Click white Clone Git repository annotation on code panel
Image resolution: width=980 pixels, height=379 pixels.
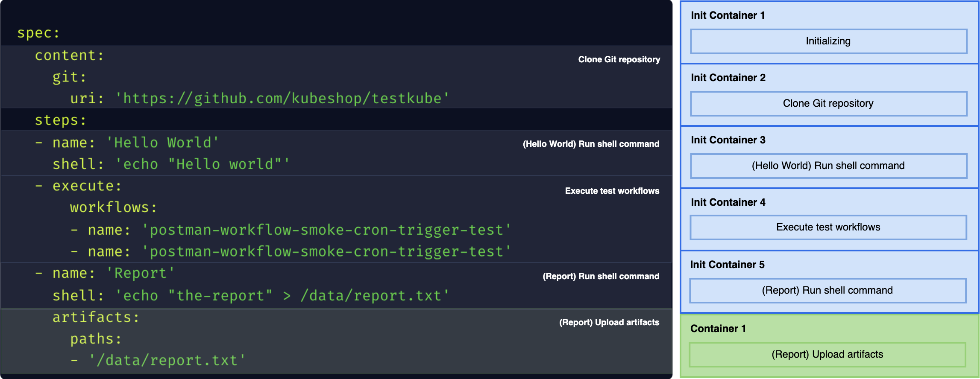619,60
